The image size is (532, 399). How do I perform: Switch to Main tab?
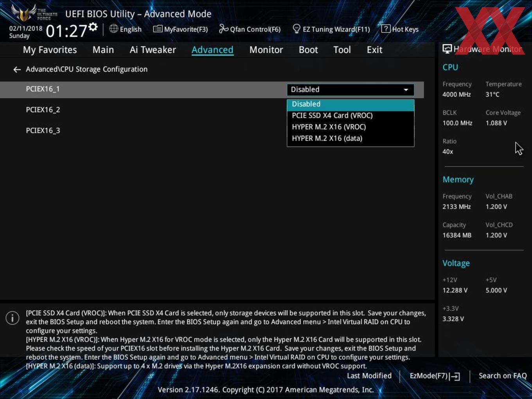pyautogui.click(x=103, y=50)
